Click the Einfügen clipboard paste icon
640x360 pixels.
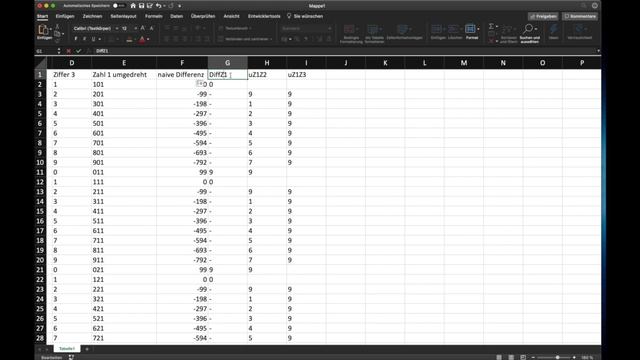tap(43, 31)
